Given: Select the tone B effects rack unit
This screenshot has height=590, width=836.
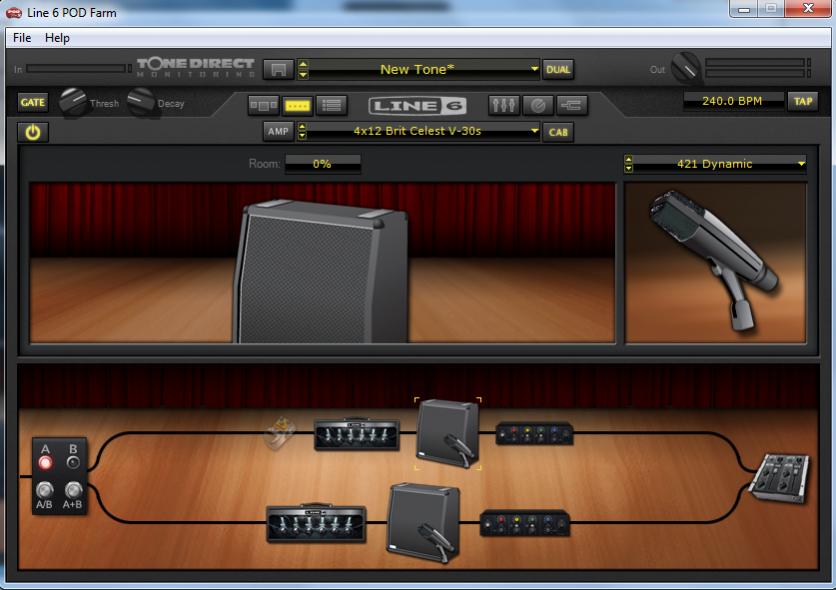Looking at the screenshot, I should pos(525,523).
